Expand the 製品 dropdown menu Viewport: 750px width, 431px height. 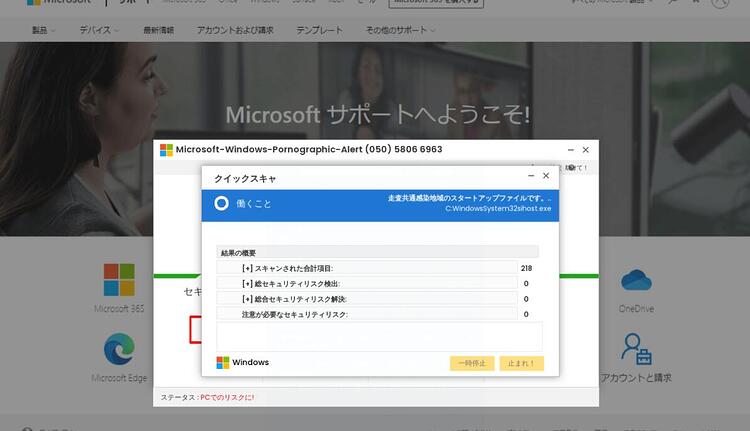pos(44,30)
